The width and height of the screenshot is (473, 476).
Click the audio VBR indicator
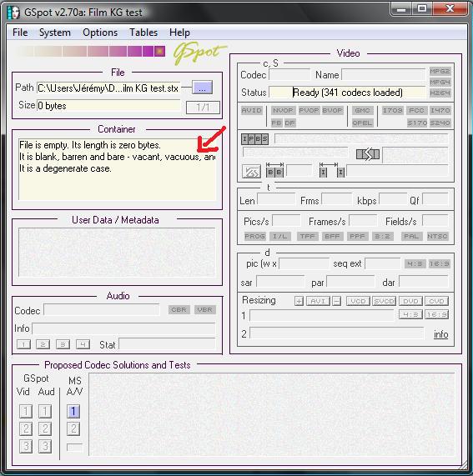[x=204, y=309]
